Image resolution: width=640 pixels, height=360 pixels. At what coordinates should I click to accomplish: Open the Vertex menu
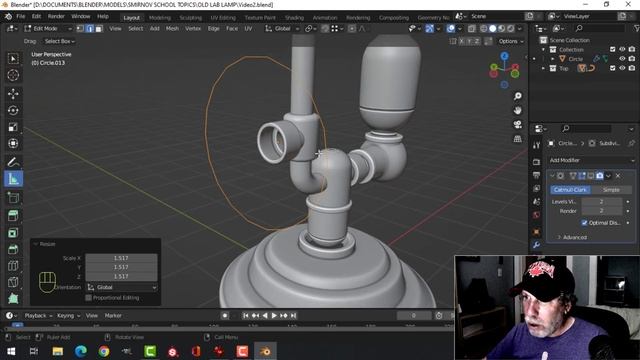(193, 29)
